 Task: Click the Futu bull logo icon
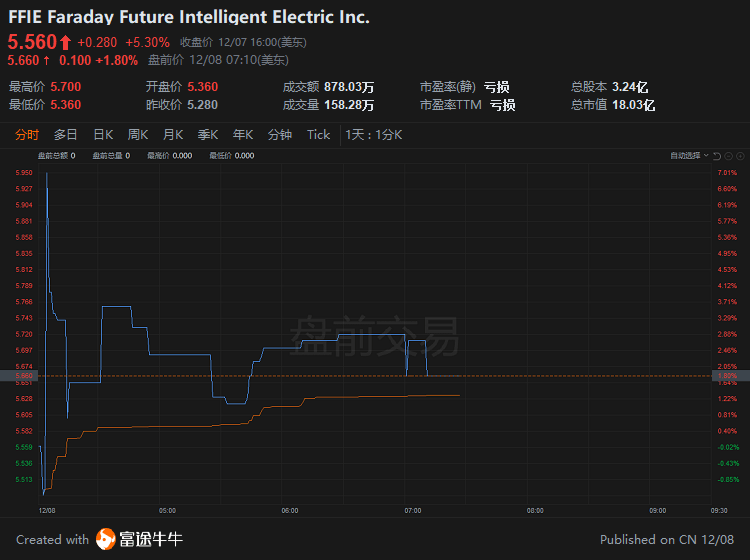(105, 539)
